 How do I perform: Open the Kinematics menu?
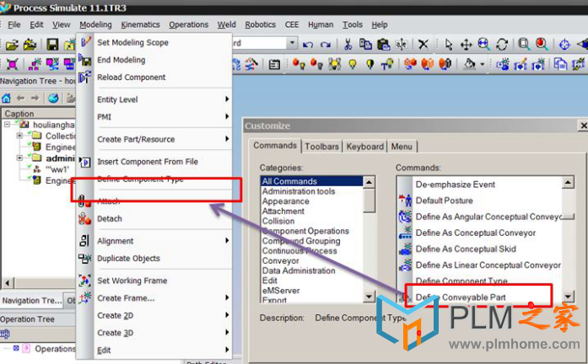coord(140,24)
